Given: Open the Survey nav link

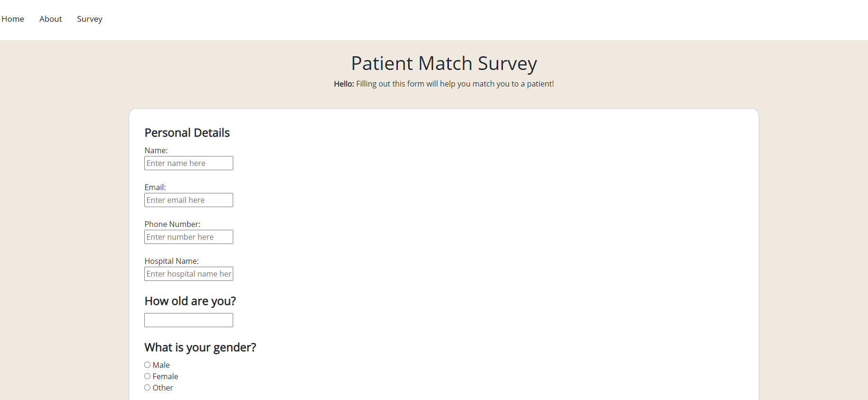Looking at the screenshot, I should coord(89,19).
